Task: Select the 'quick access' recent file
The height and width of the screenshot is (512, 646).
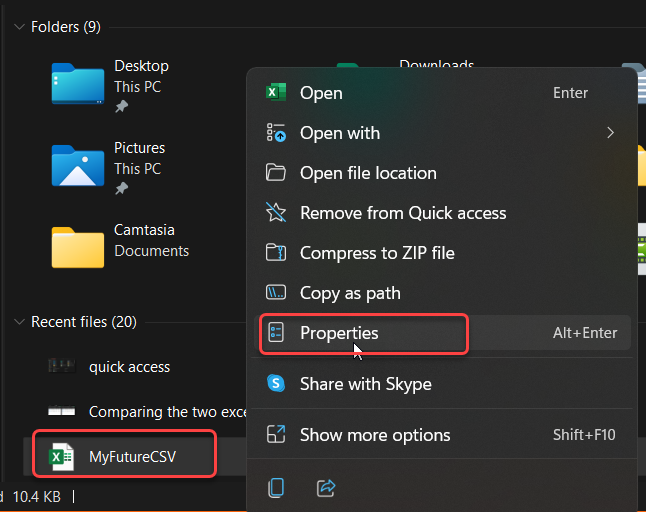Action: [x=129, y=367]
